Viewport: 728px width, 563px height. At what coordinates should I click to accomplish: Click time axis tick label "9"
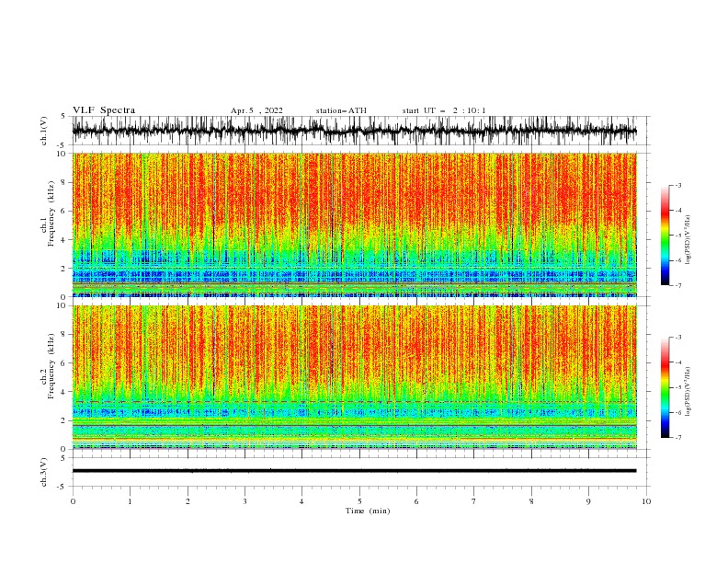(588, 501)
